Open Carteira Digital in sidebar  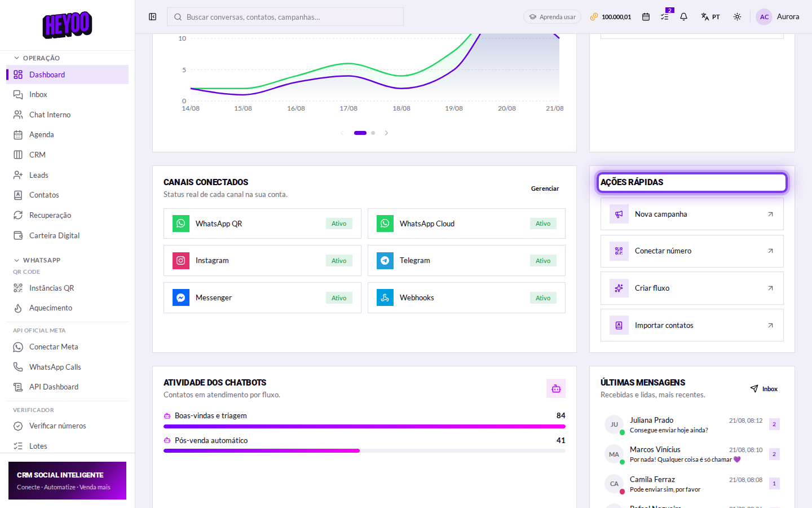tap(68, 235)
